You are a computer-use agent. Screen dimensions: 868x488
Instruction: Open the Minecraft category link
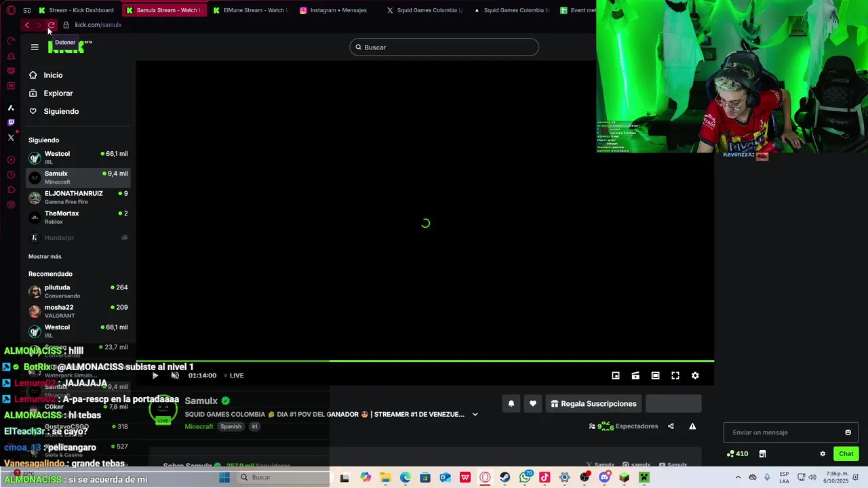pyautogui.click(x=199, y=426)
